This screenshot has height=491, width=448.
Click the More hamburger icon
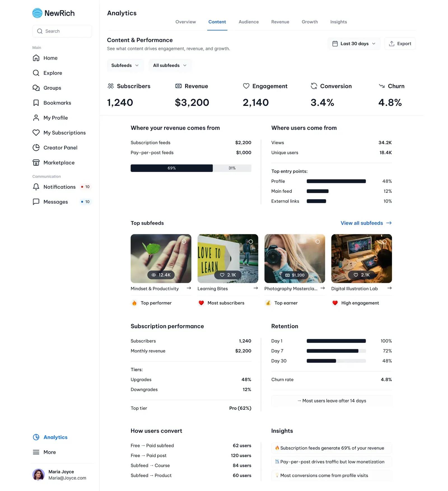pos(36,452)
